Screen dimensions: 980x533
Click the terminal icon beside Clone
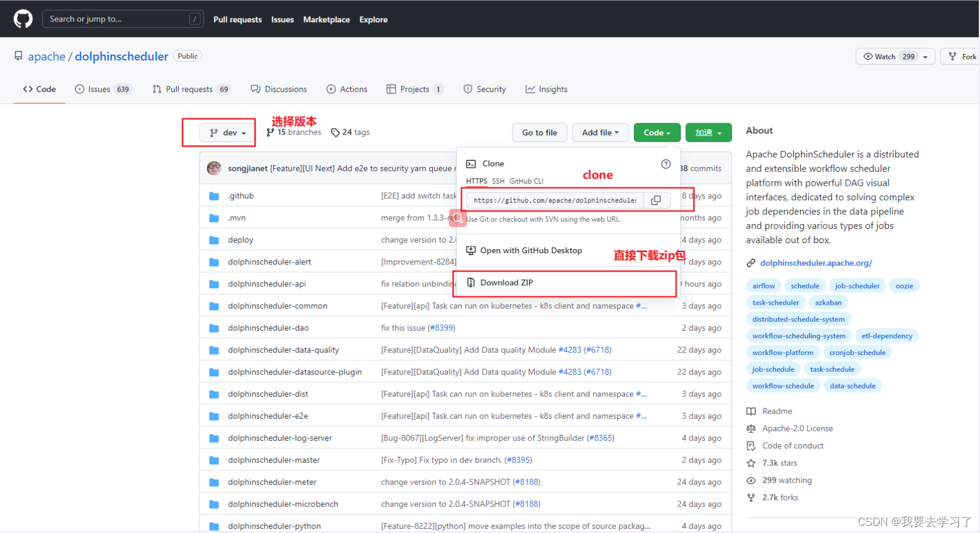click(x=471, y=163)
